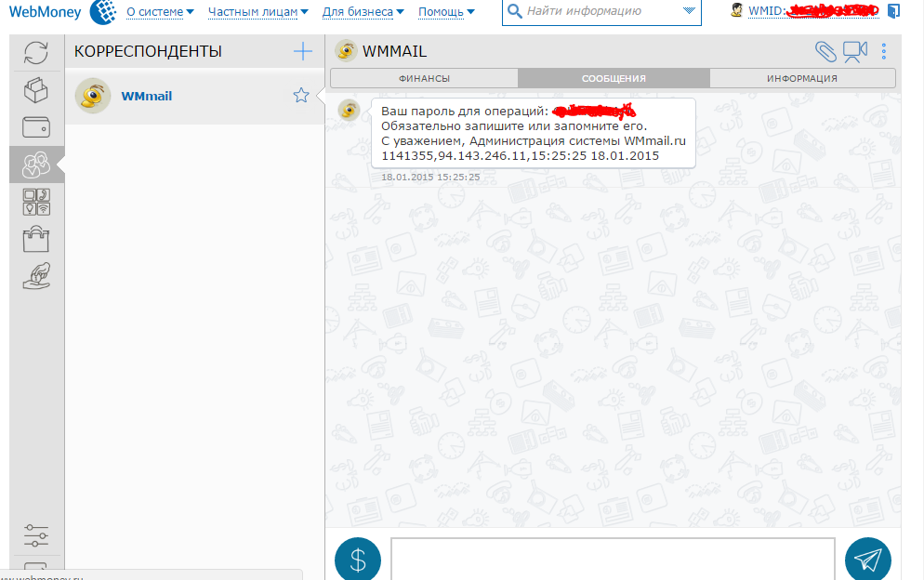Click the WMMAIL avatar in chat header
Image resolution: width=924 pixels, height=580 pixels.
346,51
